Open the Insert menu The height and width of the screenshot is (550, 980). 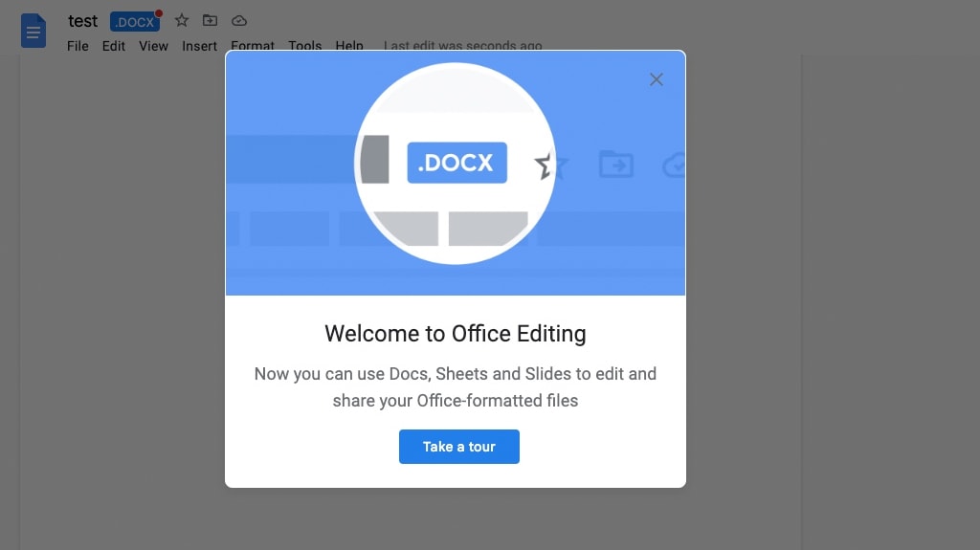tap(199, 46)
